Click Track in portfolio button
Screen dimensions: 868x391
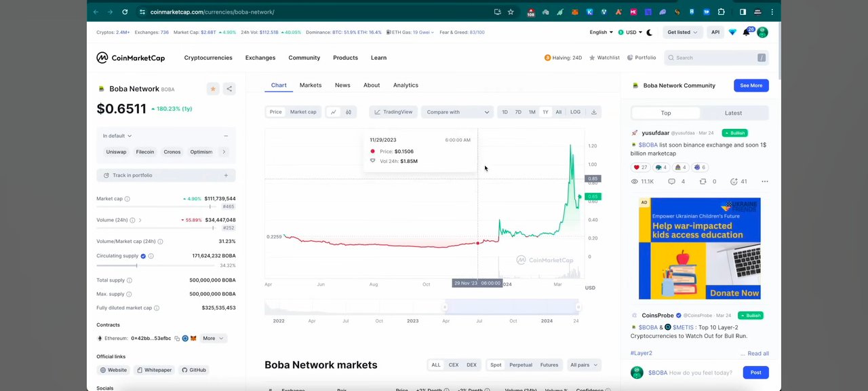tap(166, 175)
